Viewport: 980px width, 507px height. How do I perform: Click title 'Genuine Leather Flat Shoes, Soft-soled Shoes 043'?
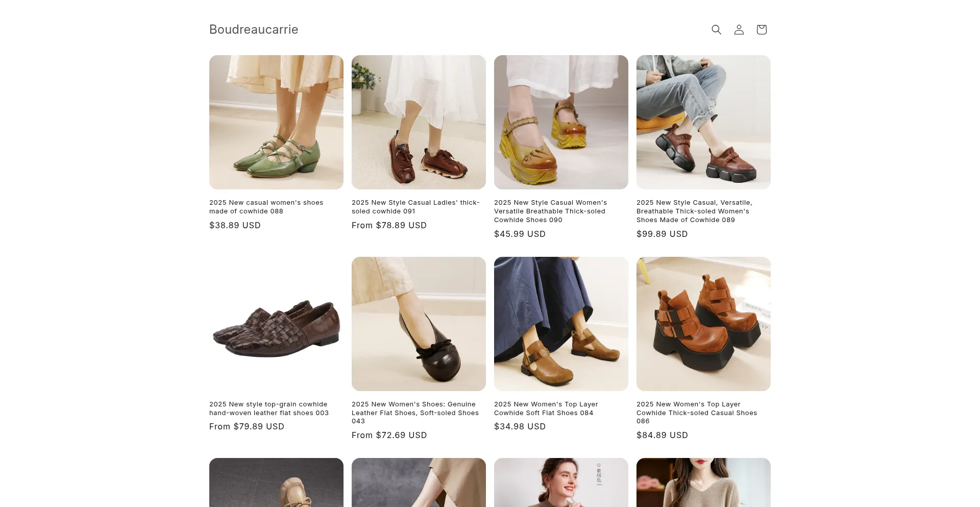[415, 413]
